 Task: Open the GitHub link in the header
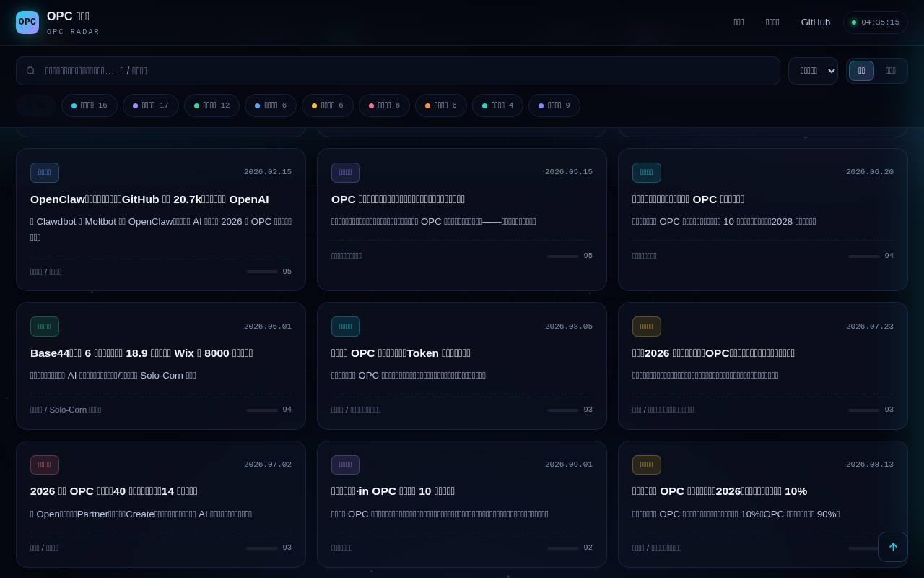coord(816,22)
